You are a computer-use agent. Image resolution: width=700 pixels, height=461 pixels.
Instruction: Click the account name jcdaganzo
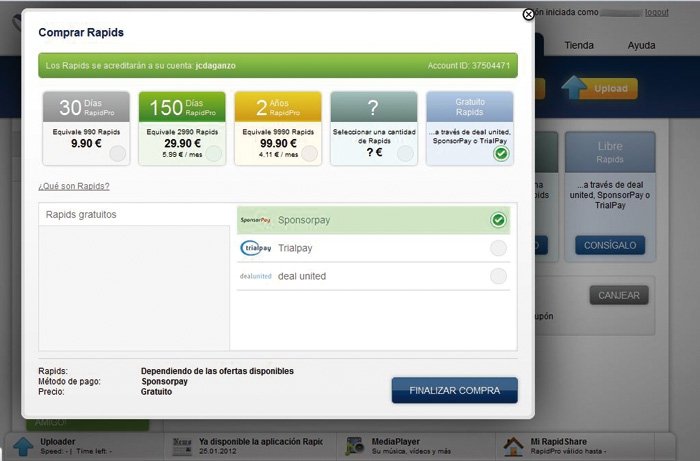[x=216, y=66]
